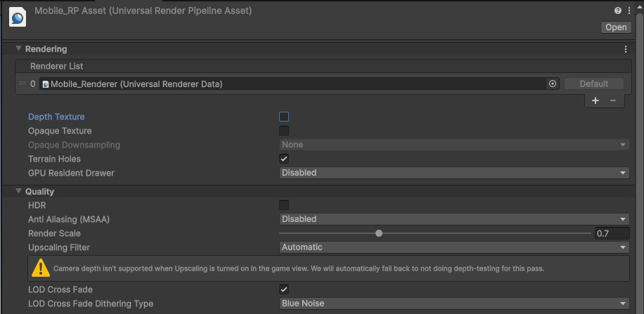Click the HDR label
Viewport: 644px width, 314px height.
(x=37, y=205)
